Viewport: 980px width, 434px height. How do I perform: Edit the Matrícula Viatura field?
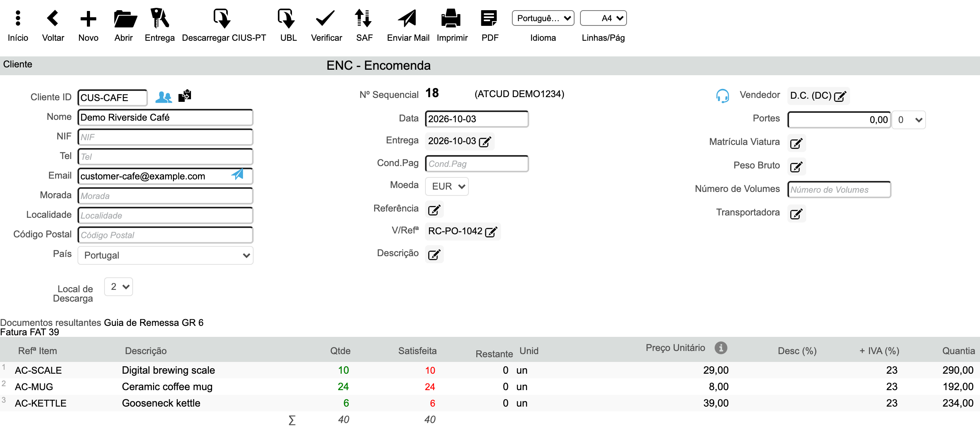click(x=796, y=143)
